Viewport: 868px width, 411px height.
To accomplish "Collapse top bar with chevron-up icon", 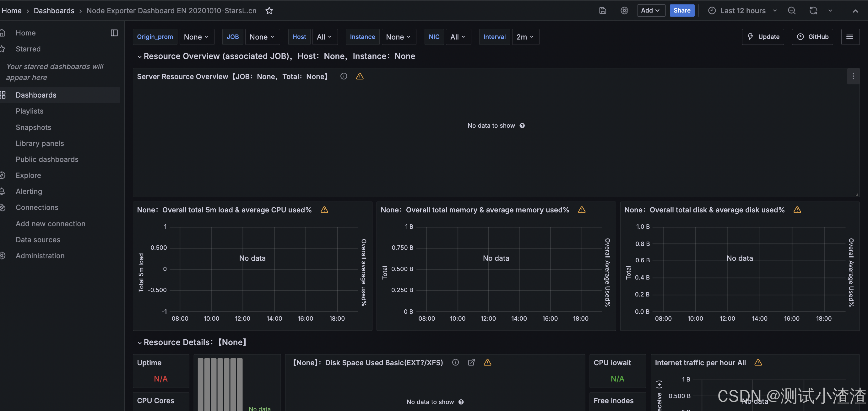I will point(855,11).
